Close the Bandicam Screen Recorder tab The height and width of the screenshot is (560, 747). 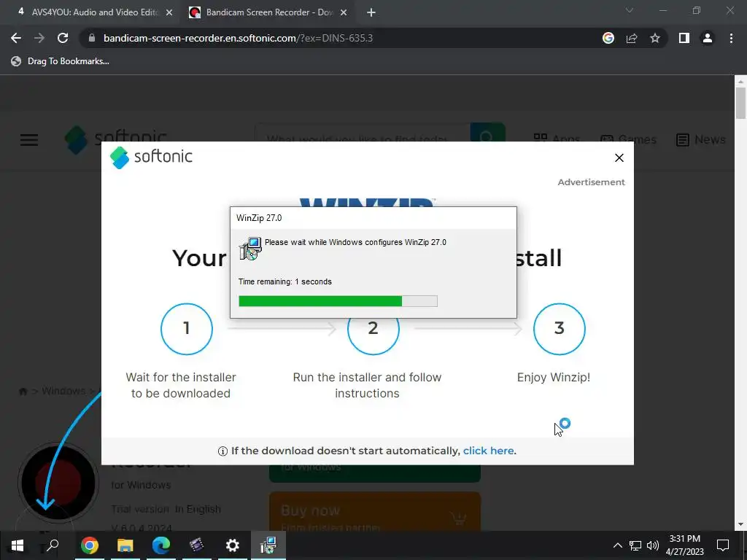[x=344, y=13]
